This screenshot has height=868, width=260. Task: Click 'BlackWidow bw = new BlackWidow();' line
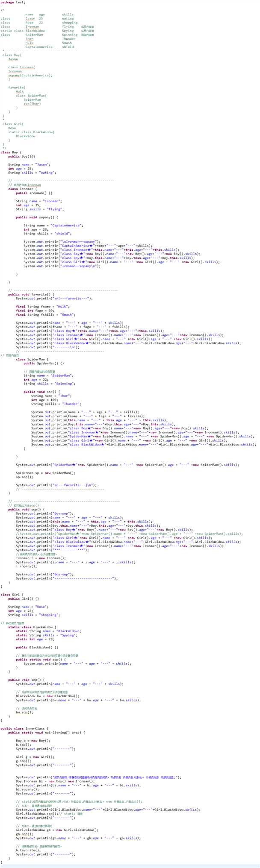(x=47, y=696)
